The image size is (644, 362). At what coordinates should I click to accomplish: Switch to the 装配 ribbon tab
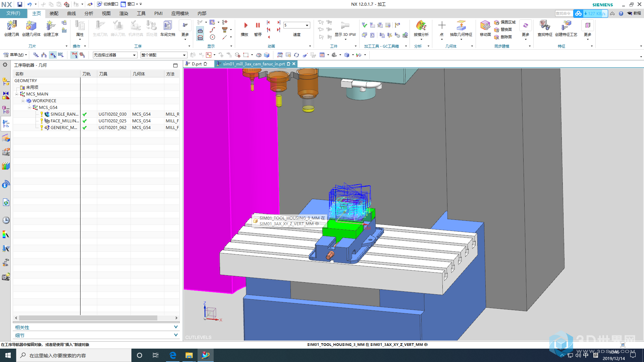click(54, 13)
